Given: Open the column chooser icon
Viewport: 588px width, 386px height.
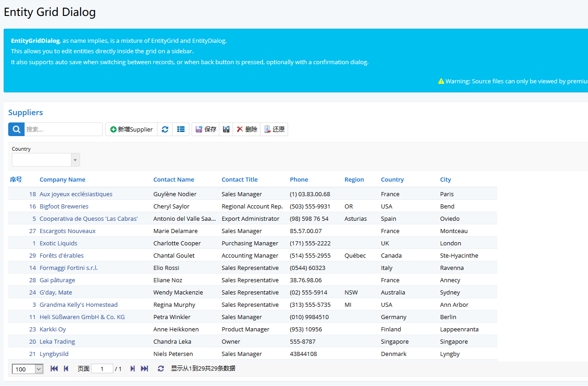Looking at the screenshot, I should coord(181,129).
